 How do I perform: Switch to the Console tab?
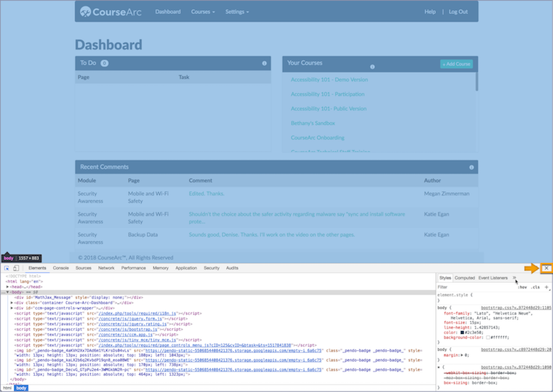point(61,268)
